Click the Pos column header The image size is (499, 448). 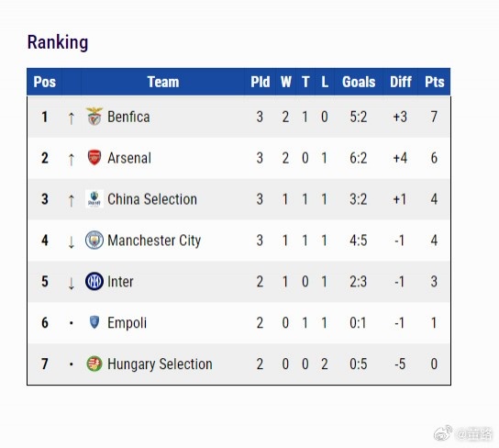[x=45, y=82]
